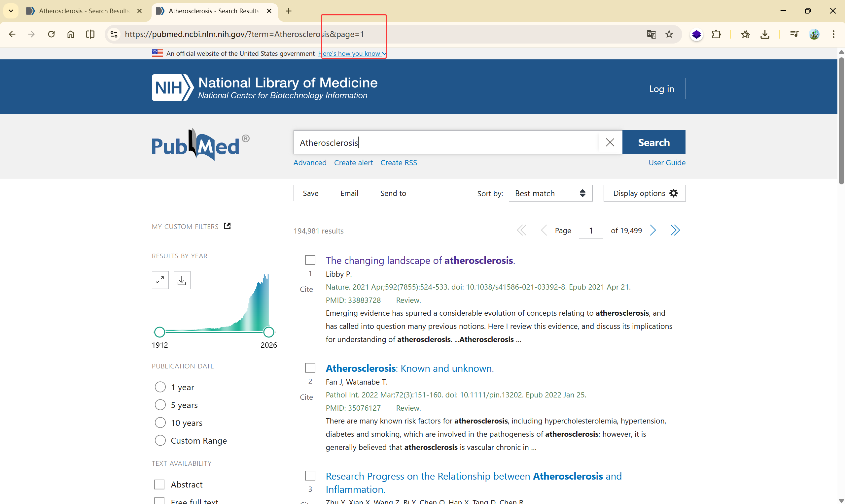Viewport: 845px width, 504px height.
Task: Click the translate page icon
Action: (x=651, y=34)
